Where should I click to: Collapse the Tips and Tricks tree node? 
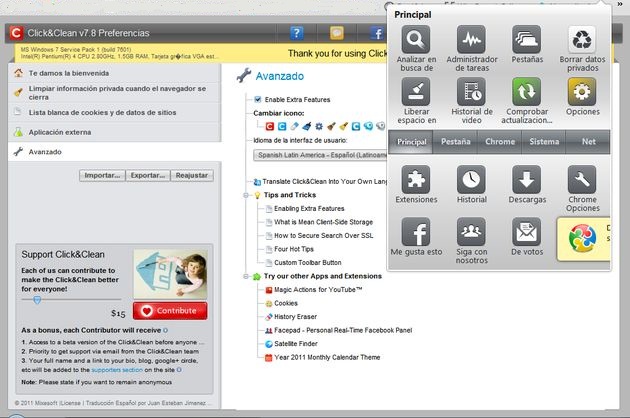tap(245, 195)
